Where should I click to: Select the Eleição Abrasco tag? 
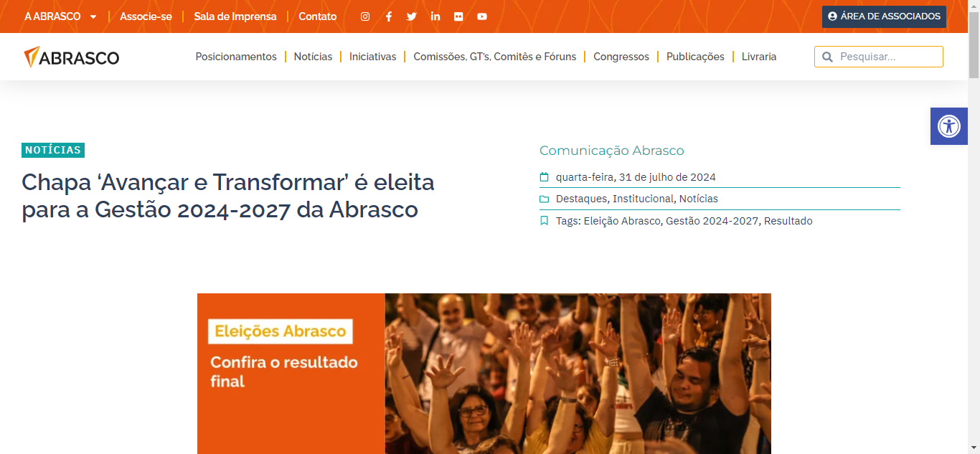pos(622,221)
